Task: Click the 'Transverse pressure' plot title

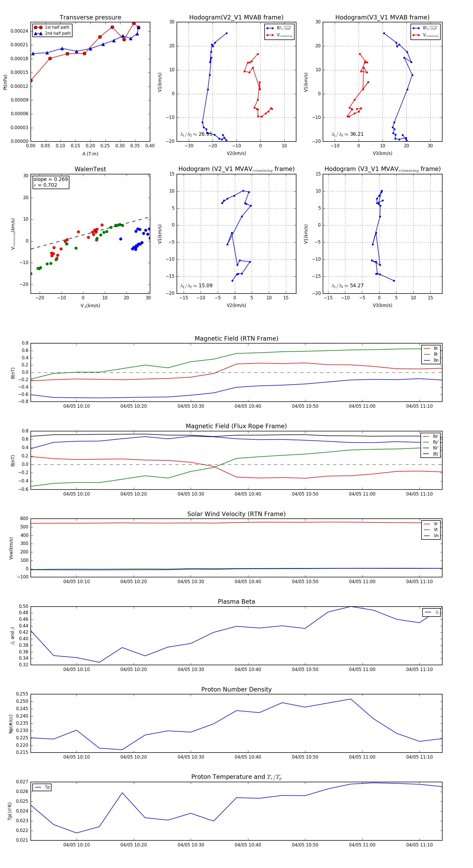Action: click(x=90, y=18)
